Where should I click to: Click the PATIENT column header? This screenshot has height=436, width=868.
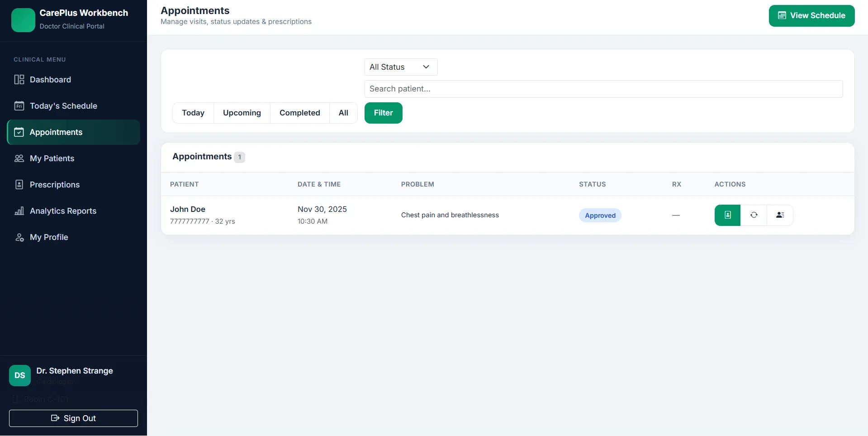185,184
